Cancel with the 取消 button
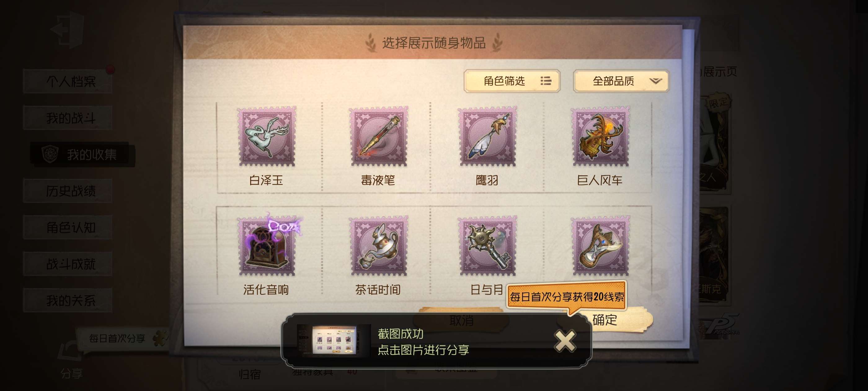Viewport: 868px width, 391px height. 461,320
